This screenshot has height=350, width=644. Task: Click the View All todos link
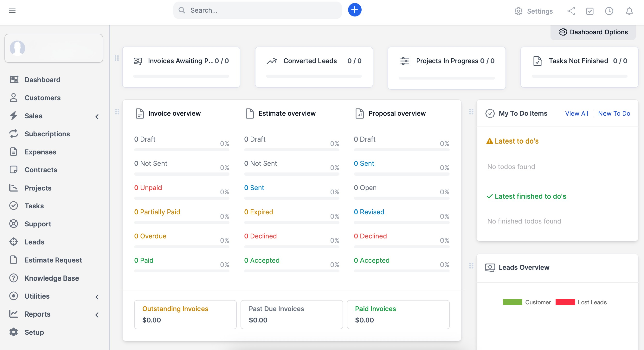coord(576,113)
